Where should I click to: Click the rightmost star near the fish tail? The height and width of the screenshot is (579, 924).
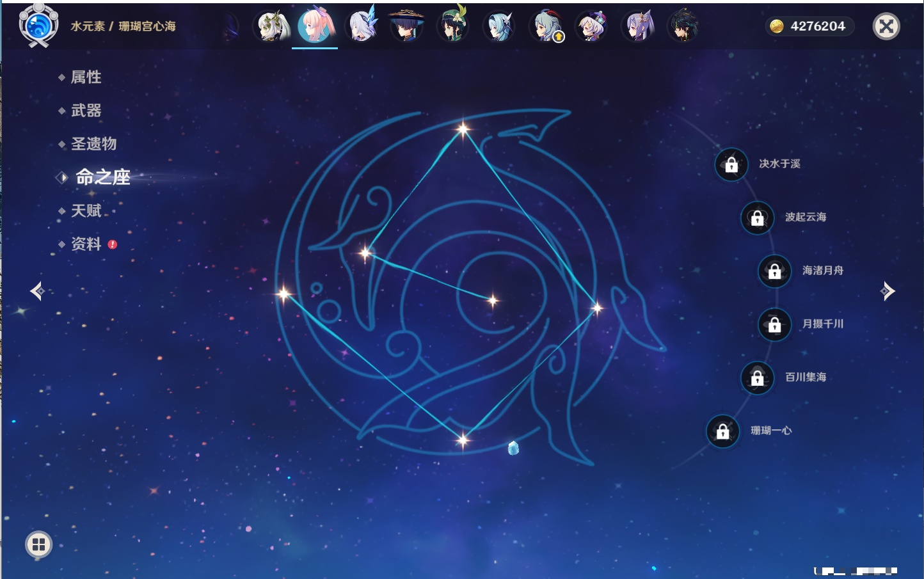point(597,308)
